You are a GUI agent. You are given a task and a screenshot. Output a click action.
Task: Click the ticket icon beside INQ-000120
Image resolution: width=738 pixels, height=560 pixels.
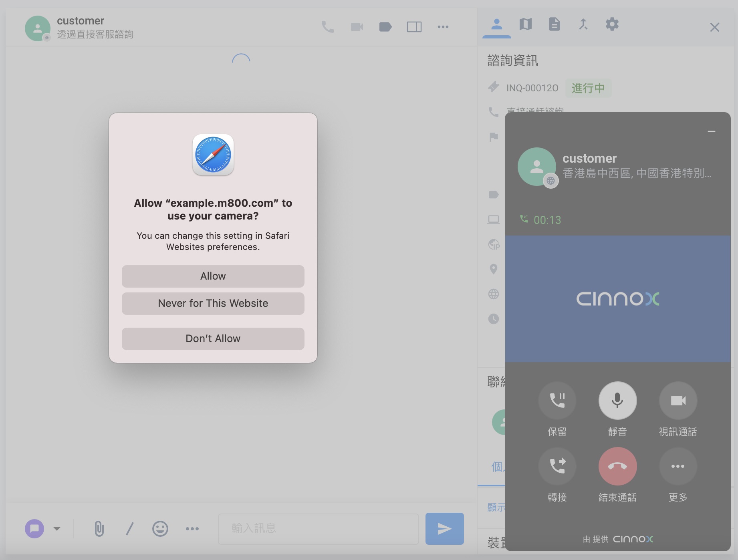(x=494, y=87)
